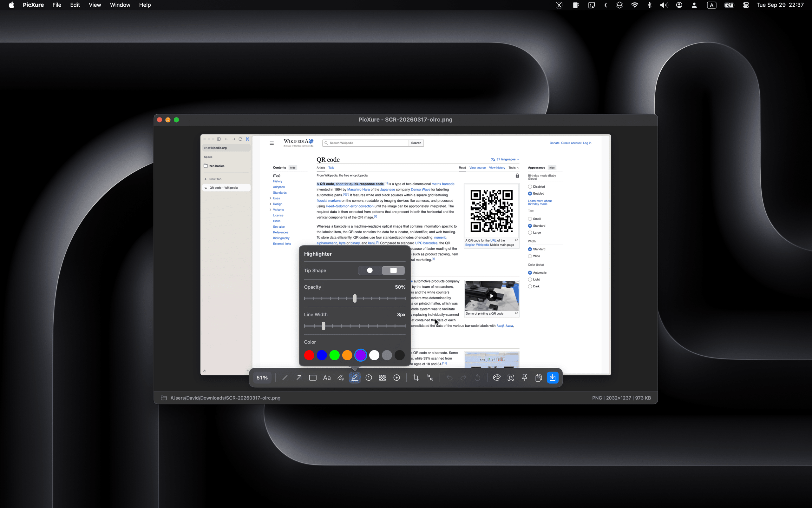The width and height of the screenshot is (812, 508).
Task: Open the View menu
Action: click(x=95, y=5)
